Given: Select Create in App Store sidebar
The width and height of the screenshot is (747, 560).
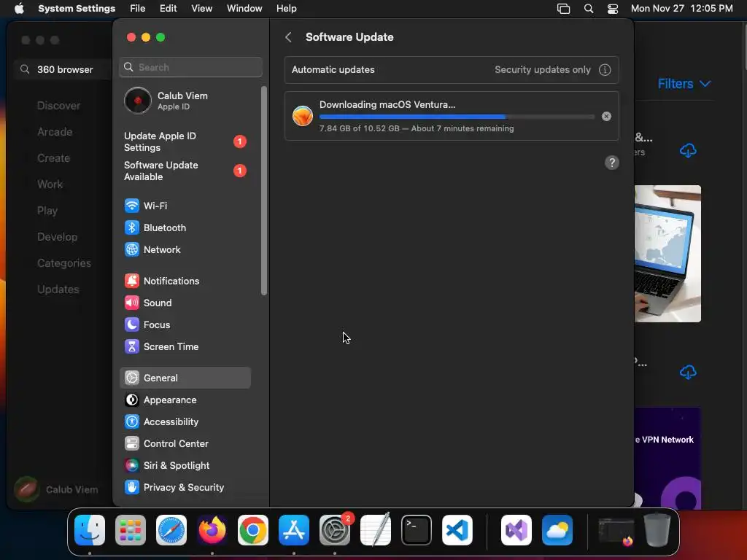Looking at the screenshot, I should (x=53, y=158).
